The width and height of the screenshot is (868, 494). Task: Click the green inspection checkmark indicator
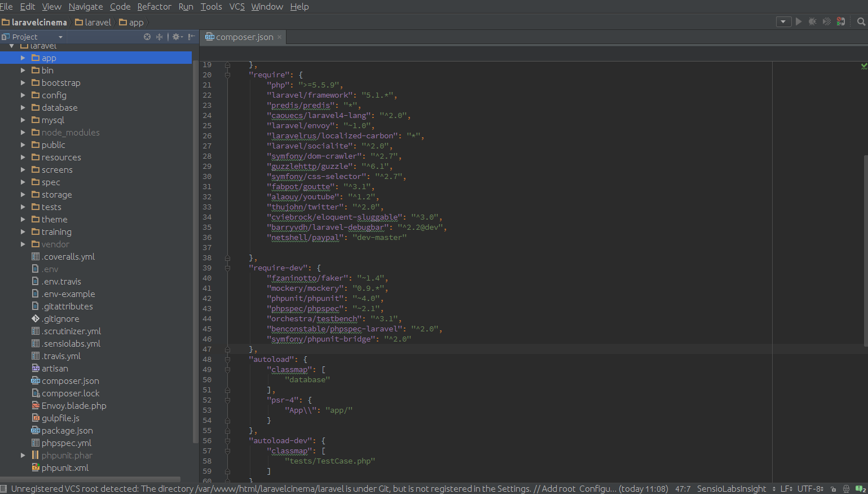coord(863,66)
